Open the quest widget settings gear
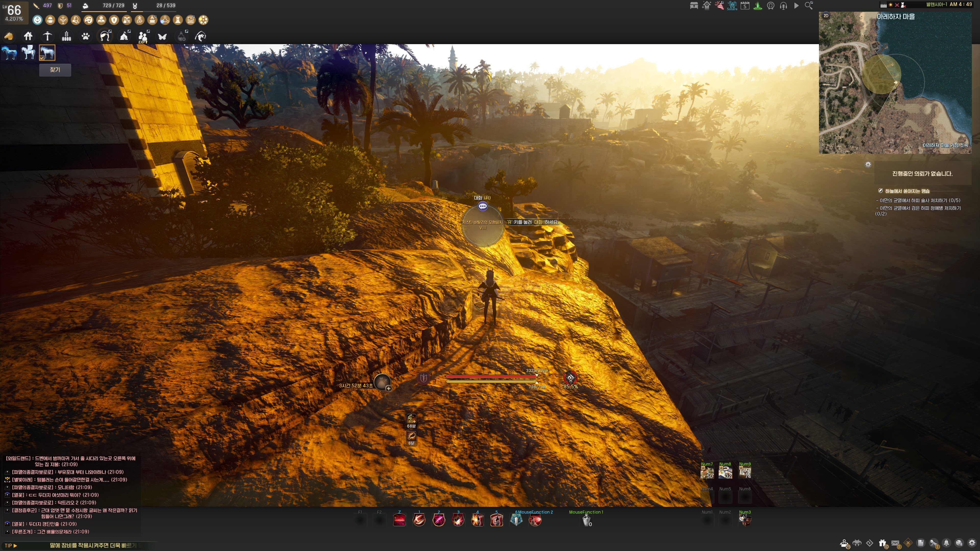 click(868, 165)
